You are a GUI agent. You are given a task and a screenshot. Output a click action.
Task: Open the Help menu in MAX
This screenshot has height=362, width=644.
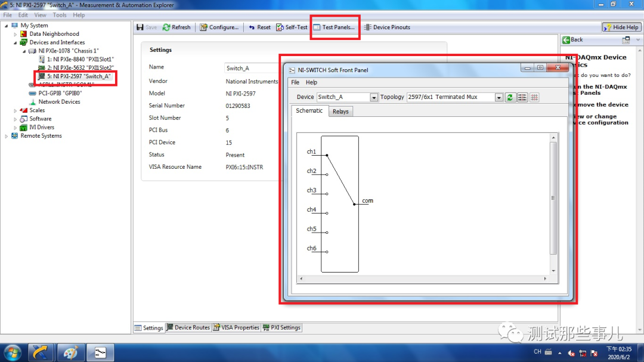(x=79, y=15)
